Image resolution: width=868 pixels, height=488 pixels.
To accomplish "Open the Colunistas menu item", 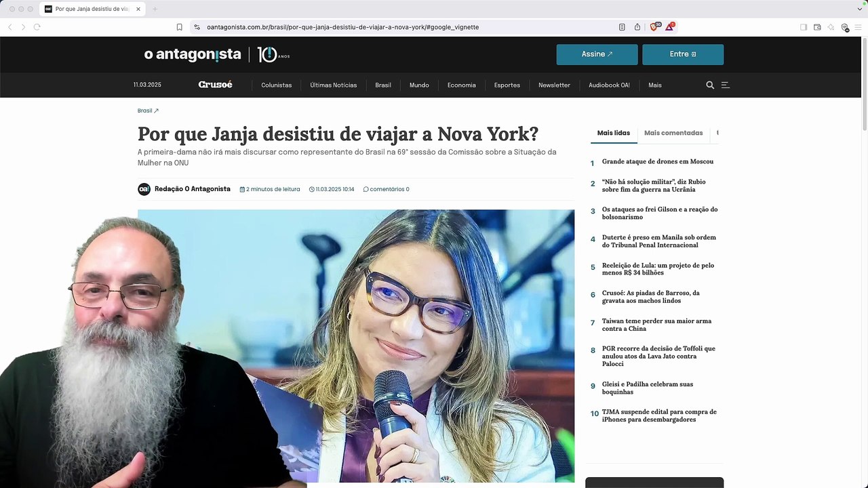I will coord(277,85).
